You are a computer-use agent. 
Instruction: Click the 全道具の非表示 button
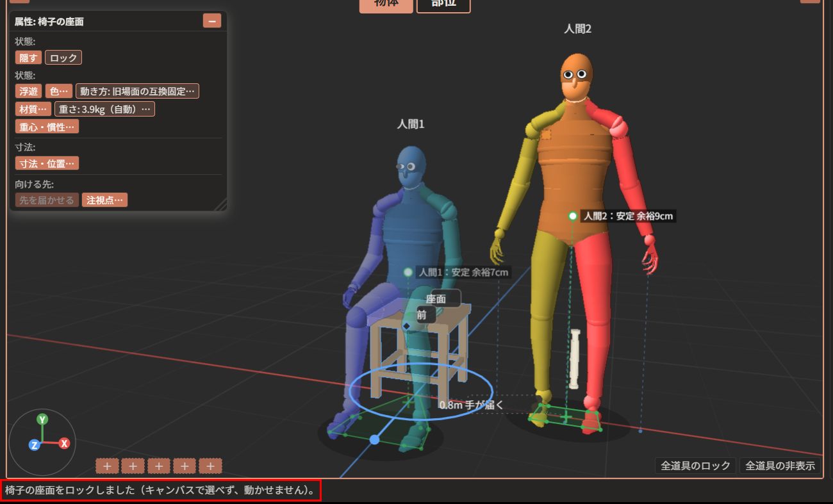[x=780, y=466]
